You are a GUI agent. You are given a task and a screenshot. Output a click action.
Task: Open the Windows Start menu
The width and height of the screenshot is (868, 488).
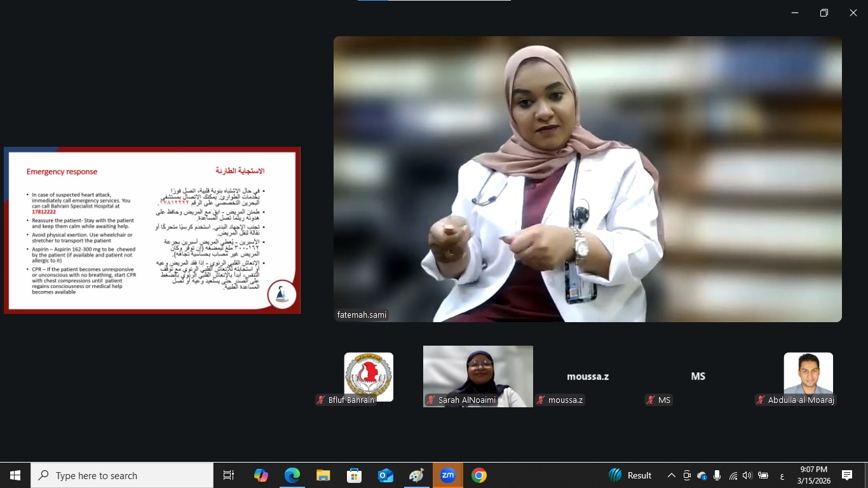coord(15,475)
